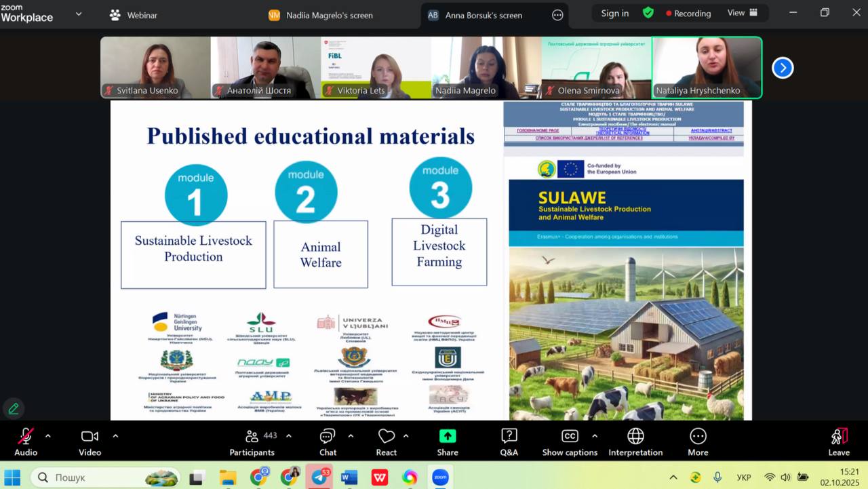Expand the video options arrow
The height and width of the screenshot is (489, 868).
pyautogui.click(x=115, y=436)
